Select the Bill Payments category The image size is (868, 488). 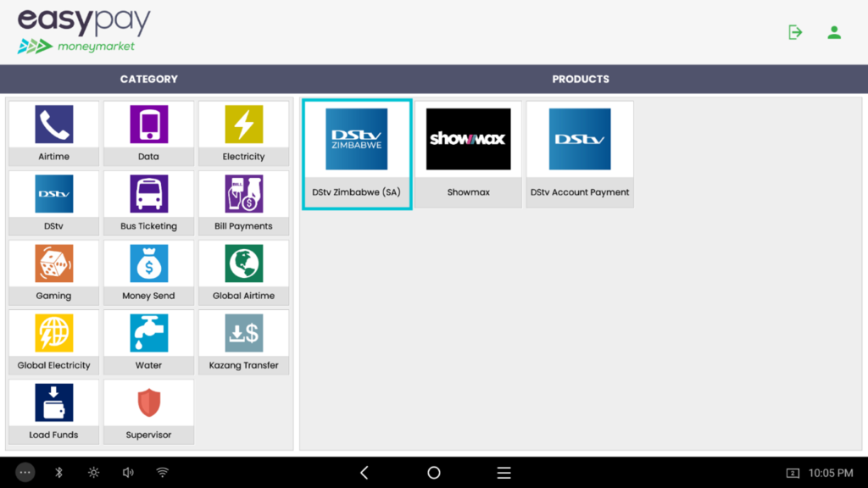pos(243,203)
